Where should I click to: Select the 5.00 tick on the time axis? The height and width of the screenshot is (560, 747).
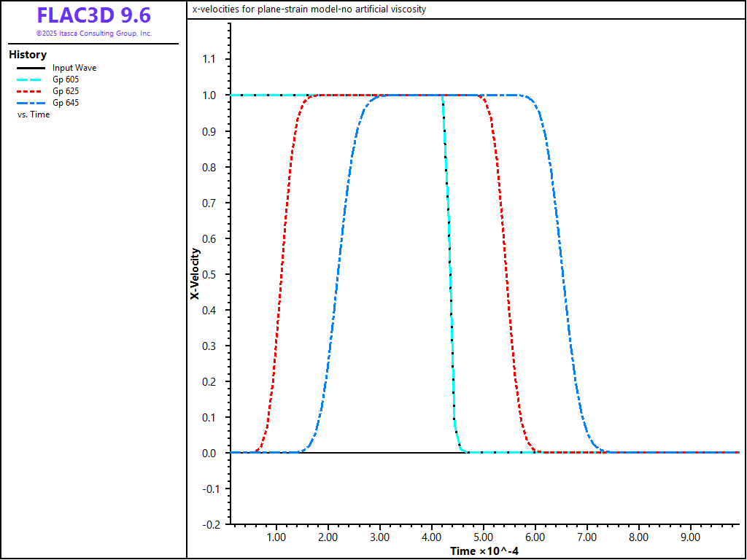[483, 537]
